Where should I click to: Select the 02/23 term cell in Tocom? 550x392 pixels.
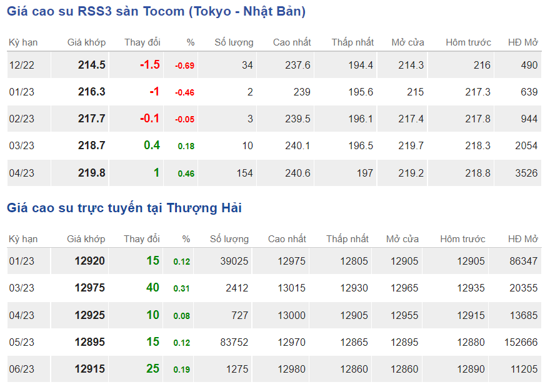coord(22,119)
